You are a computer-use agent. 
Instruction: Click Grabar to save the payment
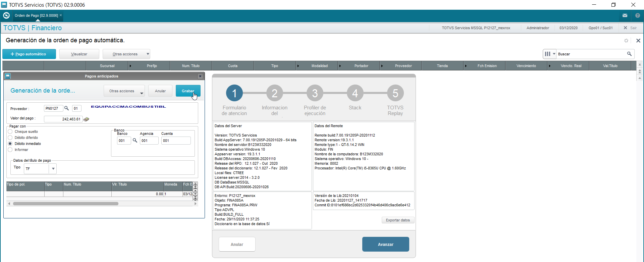pos(188,91)
